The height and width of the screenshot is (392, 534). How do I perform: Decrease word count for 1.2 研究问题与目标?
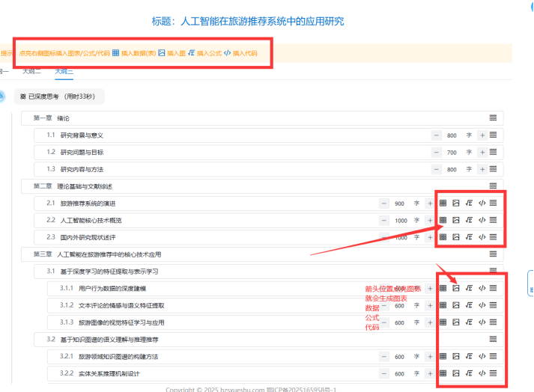click(436, 152)
